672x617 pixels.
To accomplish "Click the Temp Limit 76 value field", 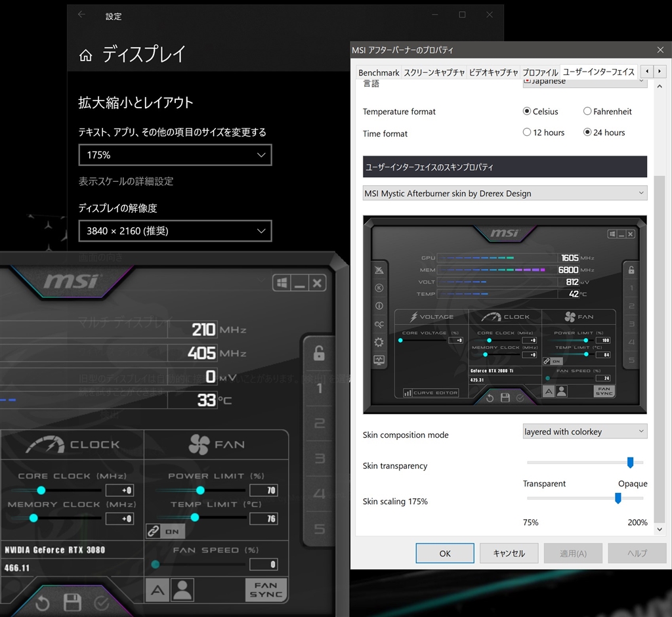I will click(x=264, y=519).
